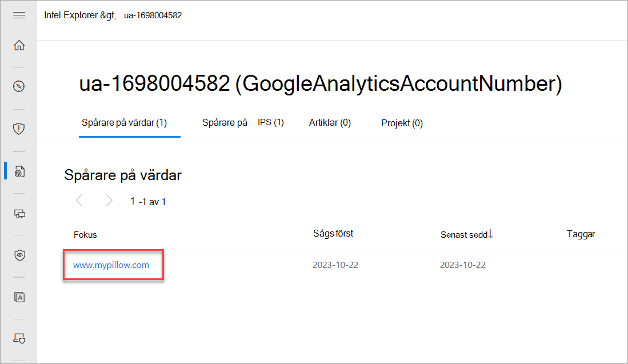The image size is (628, 364).
Task: Open the globe document threat intel icon
Action: (19, 171)
